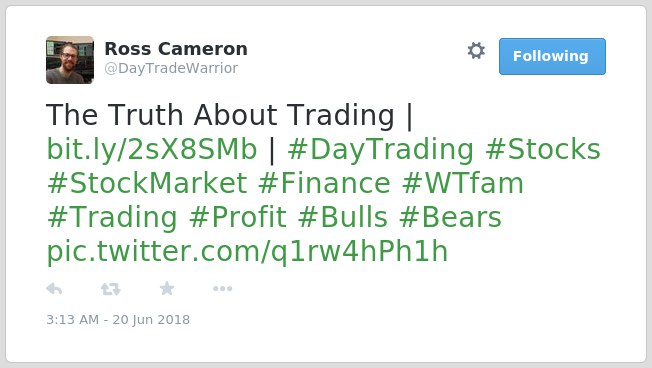
Task: Open the #Finance hashtag
Action: 324,183
